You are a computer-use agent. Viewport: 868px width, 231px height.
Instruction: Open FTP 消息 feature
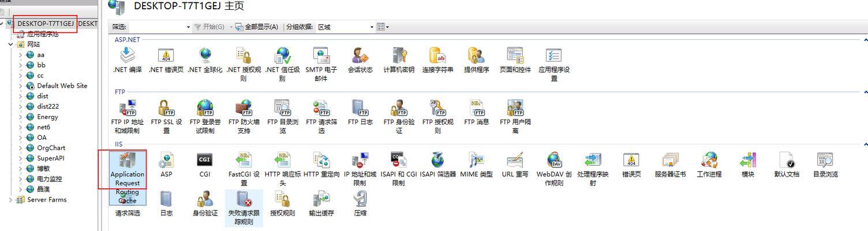coord(476,113)
